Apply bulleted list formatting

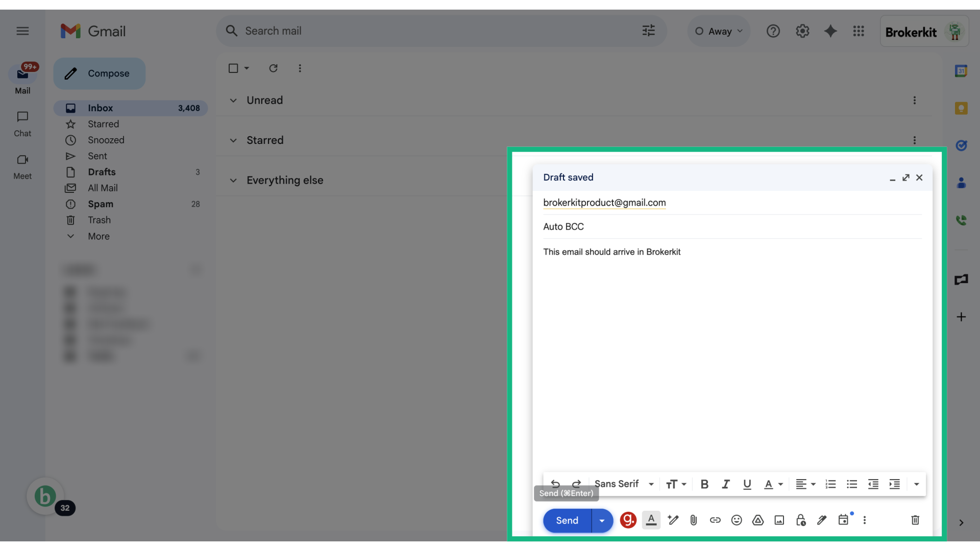(852, 484)
